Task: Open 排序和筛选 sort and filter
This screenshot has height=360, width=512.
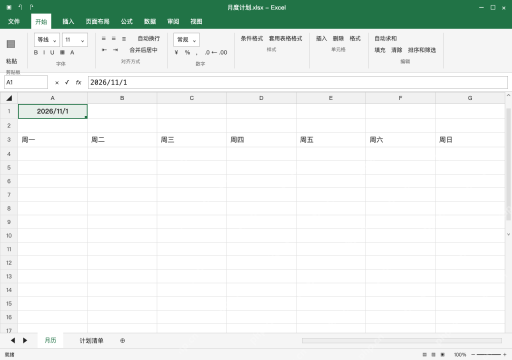Action: 422,50
